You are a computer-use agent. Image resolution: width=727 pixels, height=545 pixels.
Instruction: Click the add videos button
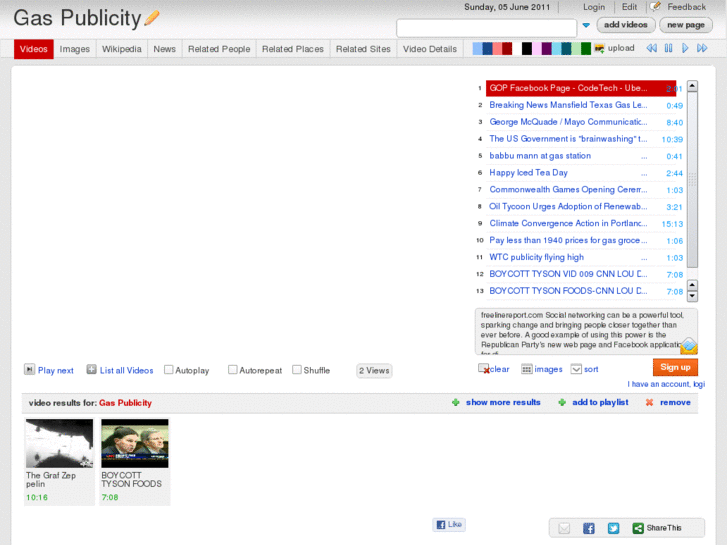pos(625,25)
